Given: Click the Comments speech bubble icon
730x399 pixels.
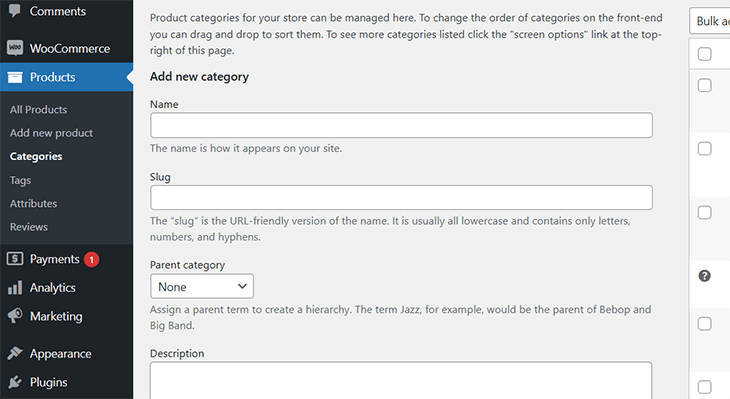Looking at the screenshot, I should [15, 11].
